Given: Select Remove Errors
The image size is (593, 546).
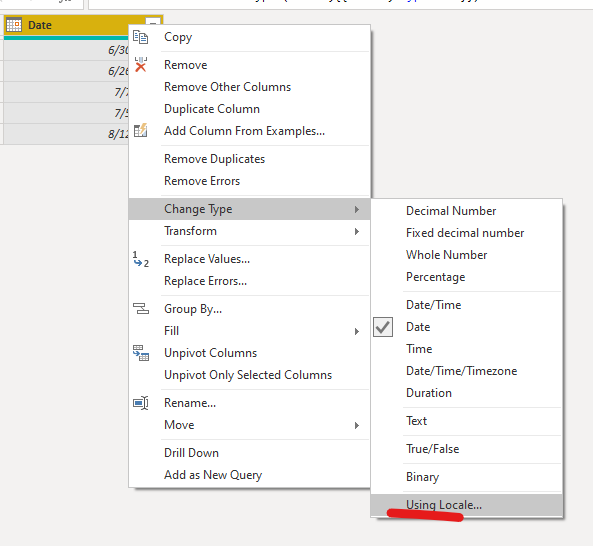Looking at the screenshot, I should pos(249,181).
